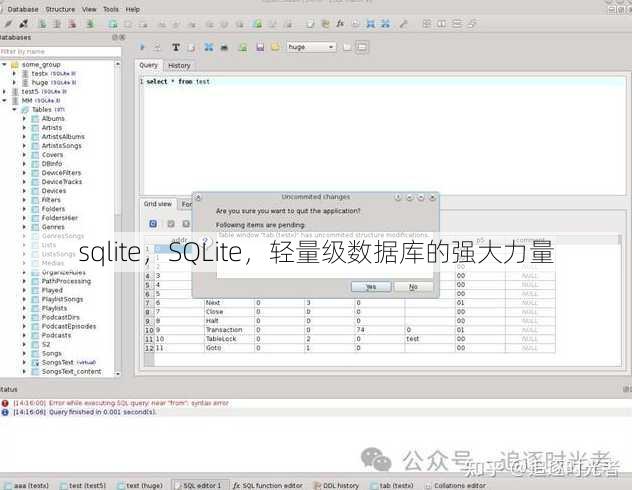This screenshot has width=632, height=490.
Task: Rollback grid changes with the X icon
Action: (x=186, y=224)
